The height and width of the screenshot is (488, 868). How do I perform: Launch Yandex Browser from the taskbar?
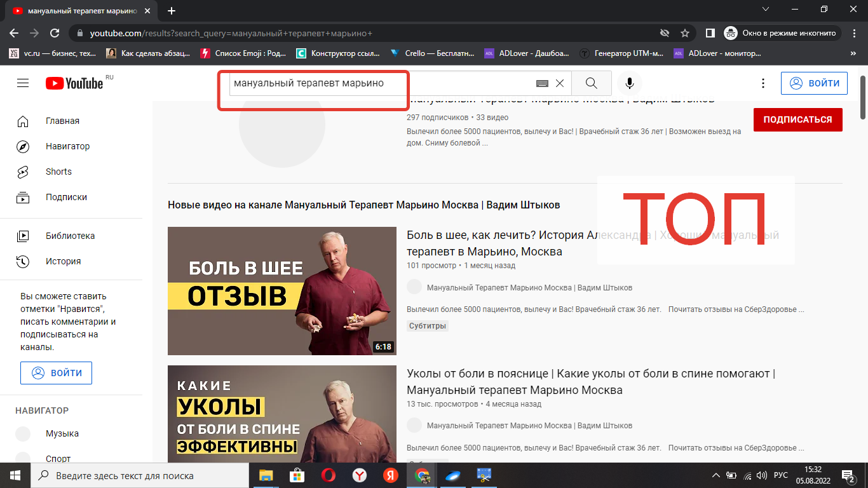[x=359, y=475]
